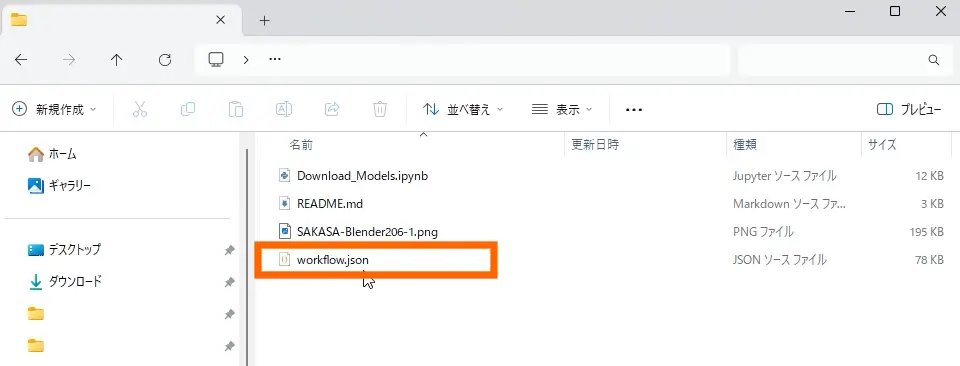This screenshot has height=366, width=960.
Task: Open the toolbar more options ellipsis
Action: point(634,110)
